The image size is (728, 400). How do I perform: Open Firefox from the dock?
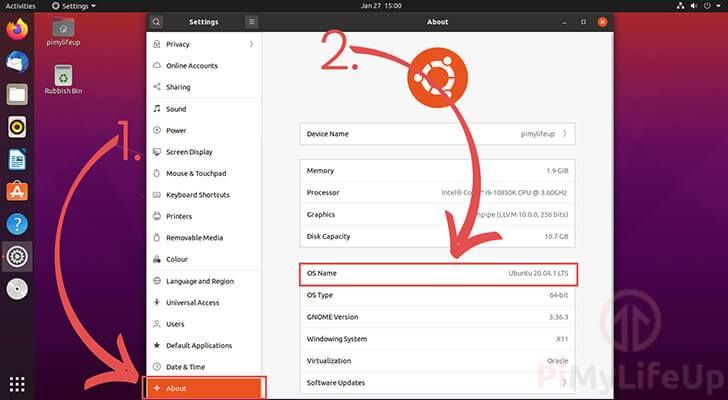point(17,30)
